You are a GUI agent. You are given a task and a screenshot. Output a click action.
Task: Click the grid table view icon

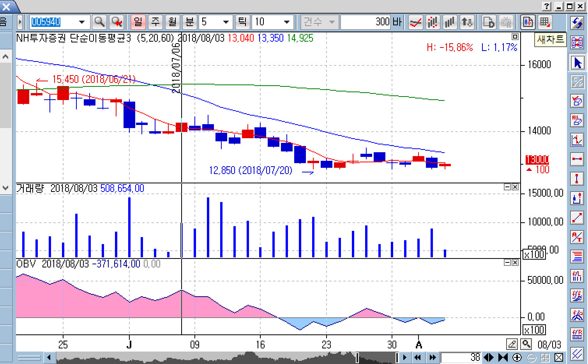[545, 22]
